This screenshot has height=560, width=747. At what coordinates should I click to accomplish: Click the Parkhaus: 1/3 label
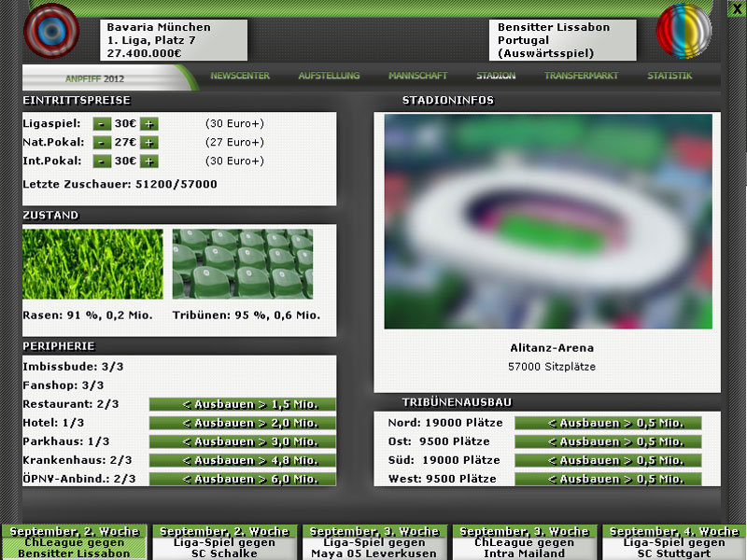pos(65,441)
